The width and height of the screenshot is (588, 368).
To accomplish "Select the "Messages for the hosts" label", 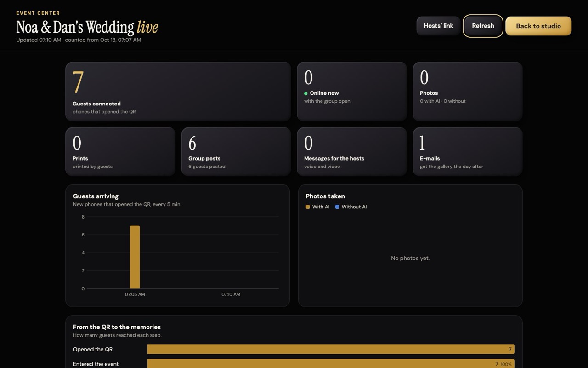I will [x=334, y=158].
